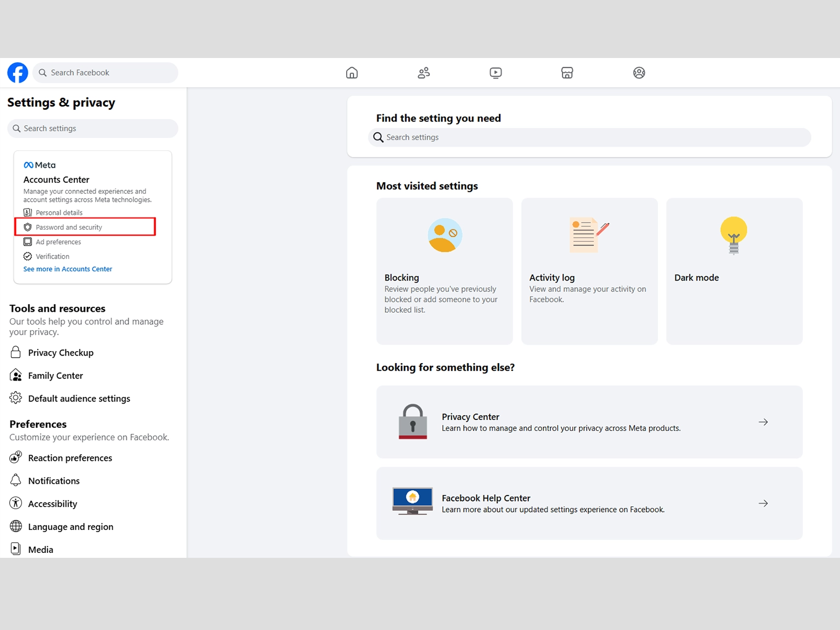Open the Groups icon in top navigation
This screenshot has height=630, width=840.
(639, 73)
